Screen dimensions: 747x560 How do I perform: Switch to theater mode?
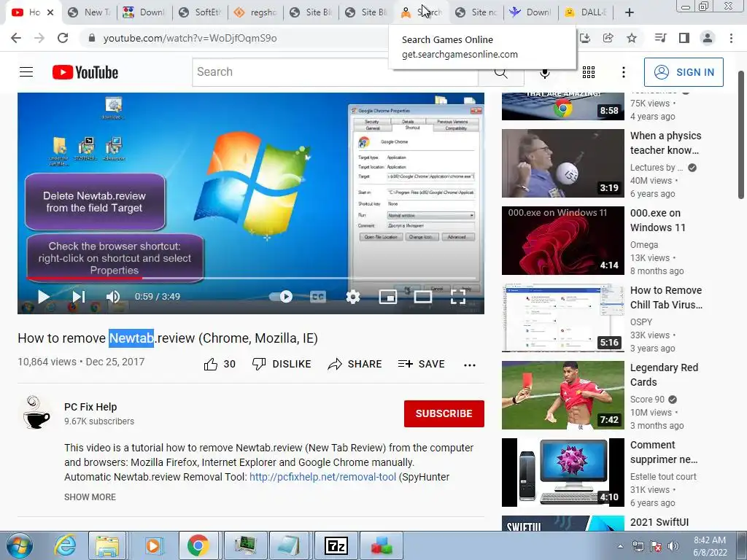point(422,297)
